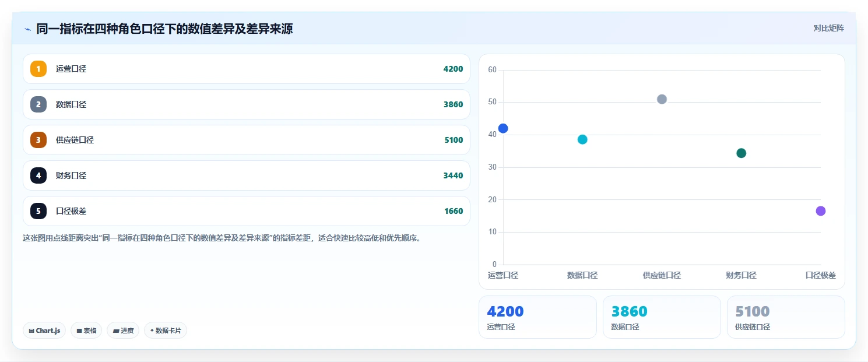Click the 数据口径 row label in list
Image resolution: width=868 pixels, height=362 pixels.
tap(71, 104)
